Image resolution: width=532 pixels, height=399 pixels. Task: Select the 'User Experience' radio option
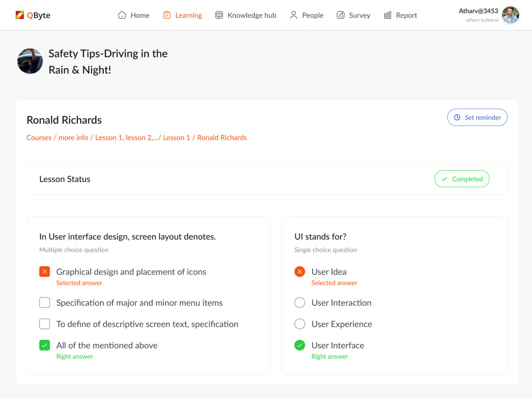300,323
